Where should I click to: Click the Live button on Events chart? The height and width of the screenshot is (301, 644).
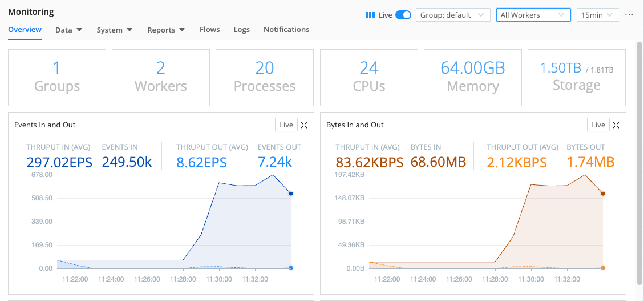click(x=286, y=125)
